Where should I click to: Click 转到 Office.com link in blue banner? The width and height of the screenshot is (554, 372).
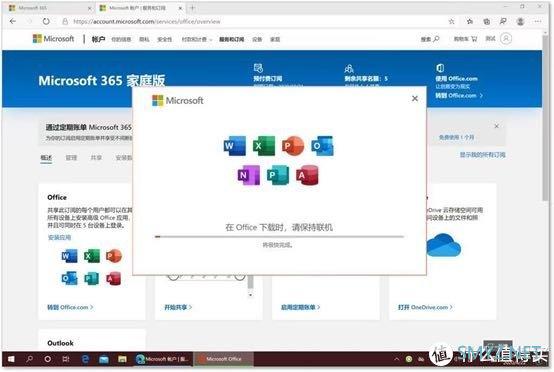pos(459,95)
